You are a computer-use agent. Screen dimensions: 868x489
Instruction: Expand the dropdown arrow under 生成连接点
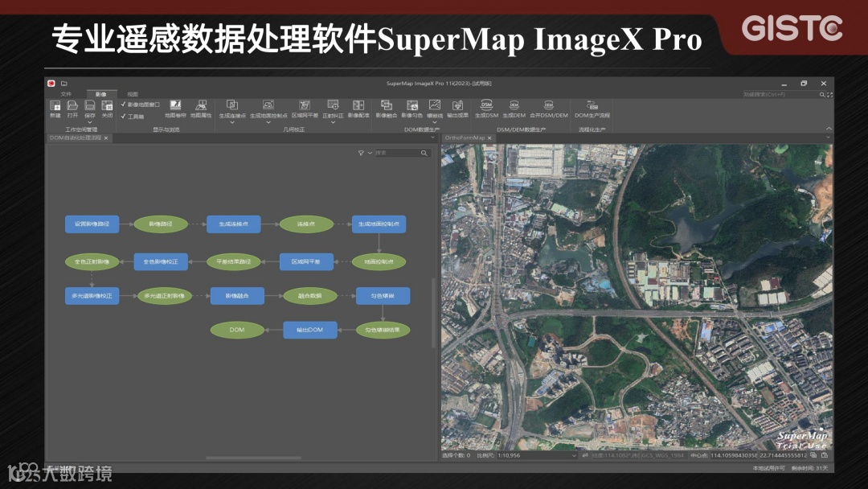pyautogui.click(x=232, y=121)
